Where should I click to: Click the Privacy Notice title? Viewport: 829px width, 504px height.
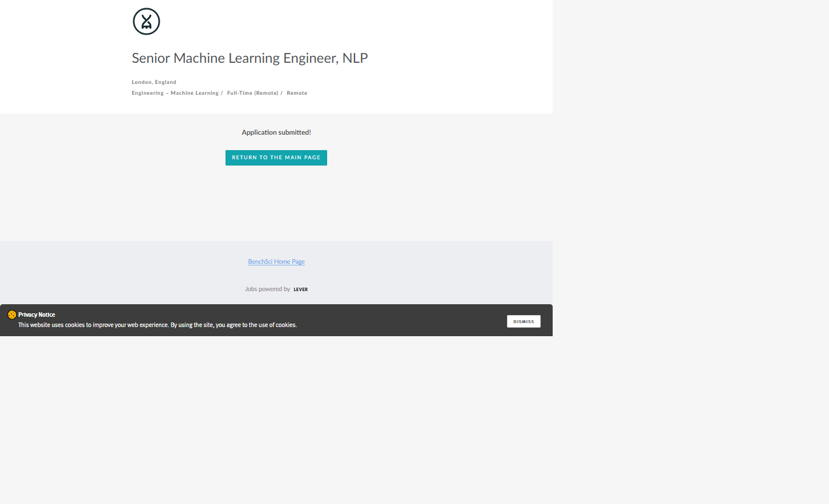click(x=37, y=315)
